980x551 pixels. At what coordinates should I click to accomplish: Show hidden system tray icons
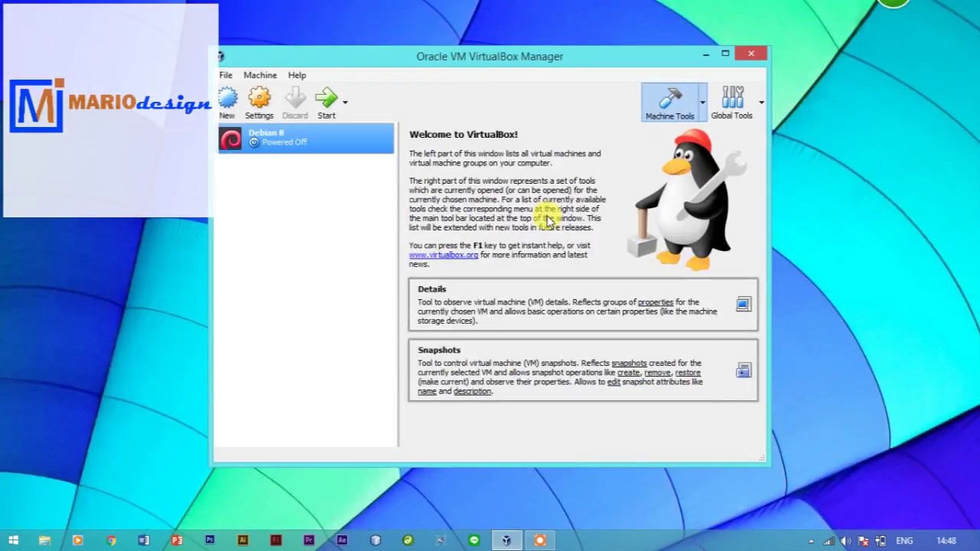pyautogui.click(x=812, y=541)
